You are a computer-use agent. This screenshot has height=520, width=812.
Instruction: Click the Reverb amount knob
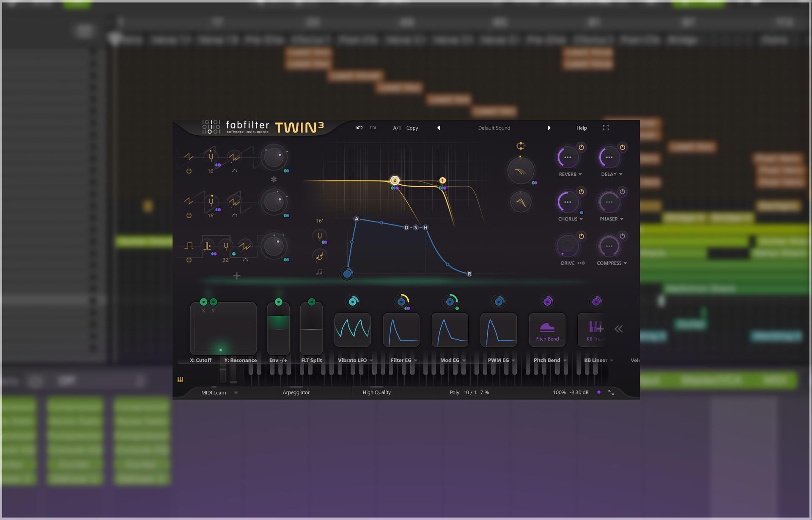[568, 157]
